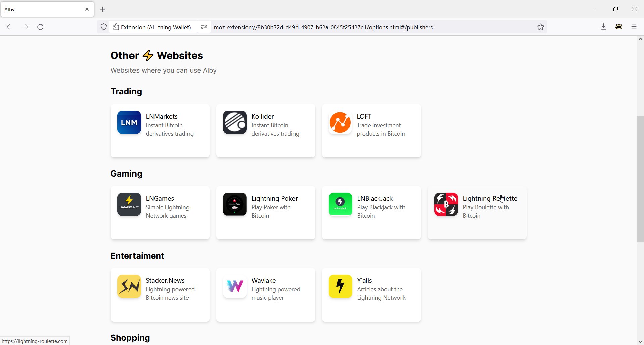This screenshot has height=345, width=644.
Task: Bookmark this page with the star icon
Action: pyautogui.click(x=541, y=27)
